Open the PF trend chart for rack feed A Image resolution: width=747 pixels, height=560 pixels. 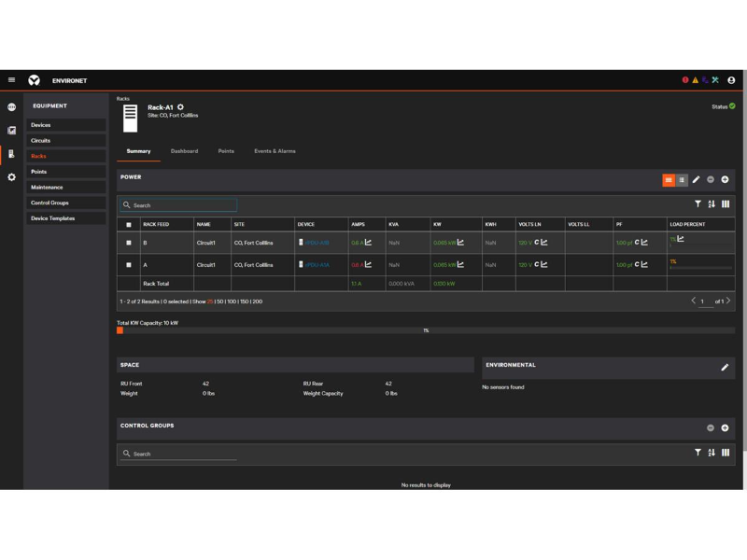(644, 264)
